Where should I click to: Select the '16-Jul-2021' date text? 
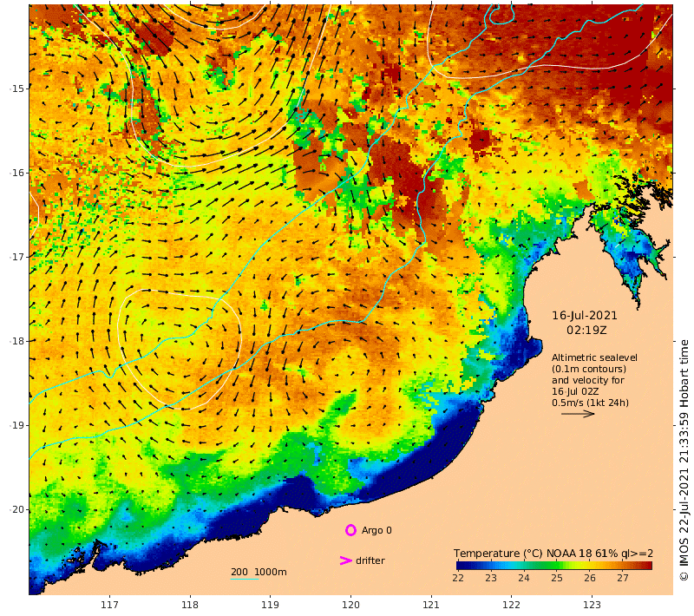(x=584, y=316)
